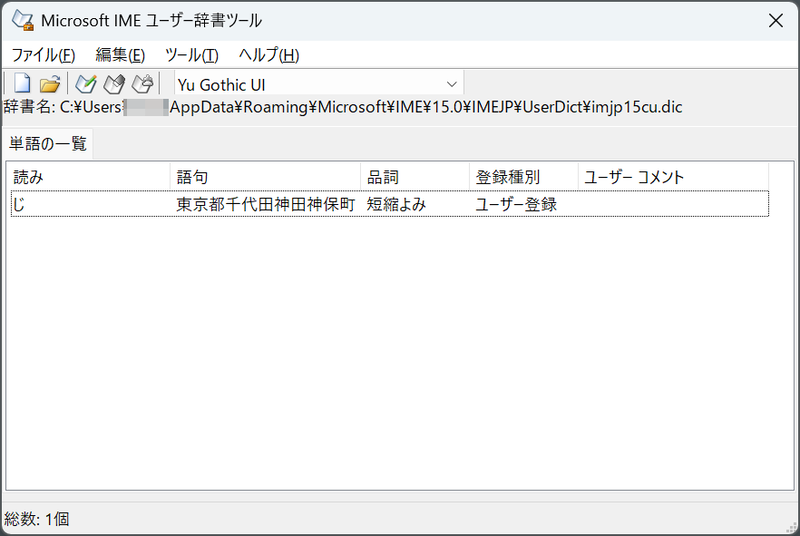Click the new dictionary file icon
Viewport: 800px width, 536px height.
coord(22,84)
